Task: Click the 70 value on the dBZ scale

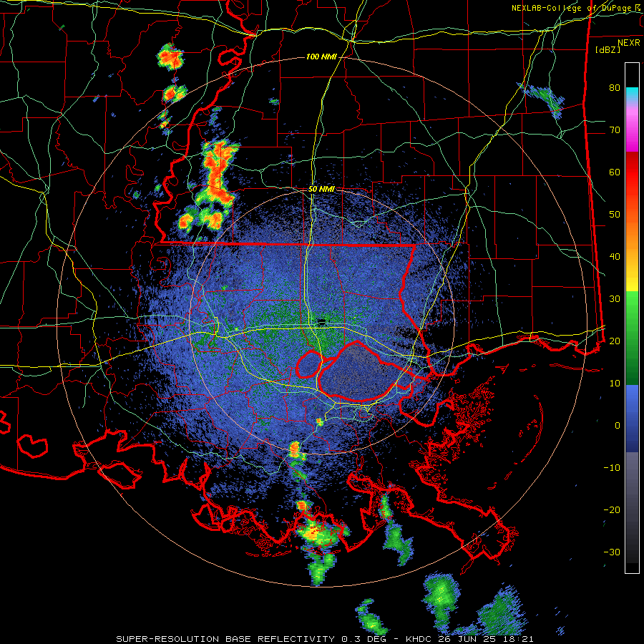Action: (615, 130)
